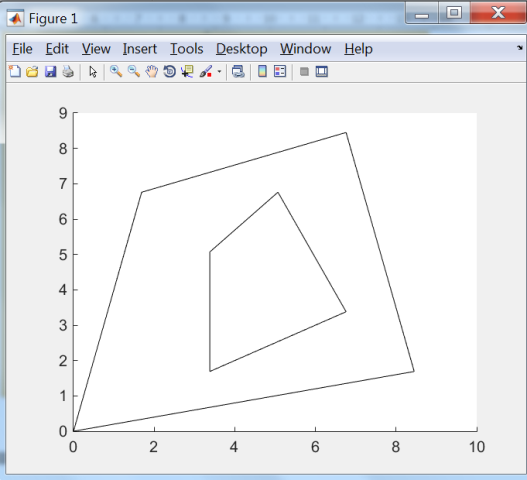Show plot tools and dock figure

[322, 72]
